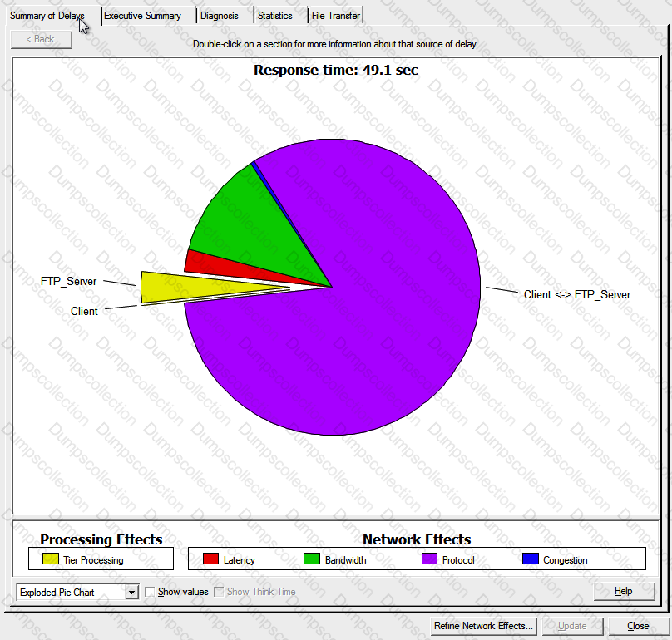
Task: Go to the File Transfer tab
Action: (335, 16)
